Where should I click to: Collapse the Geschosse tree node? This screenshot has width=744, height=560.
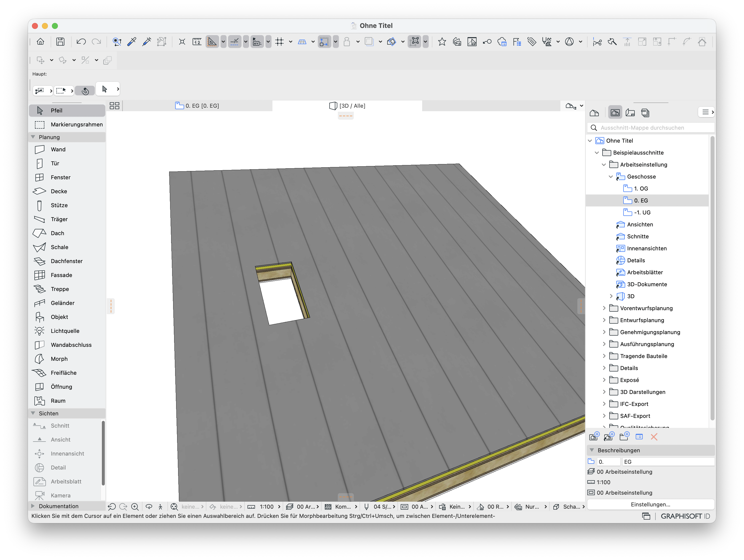pyautogui.click(x=611, y=177)
